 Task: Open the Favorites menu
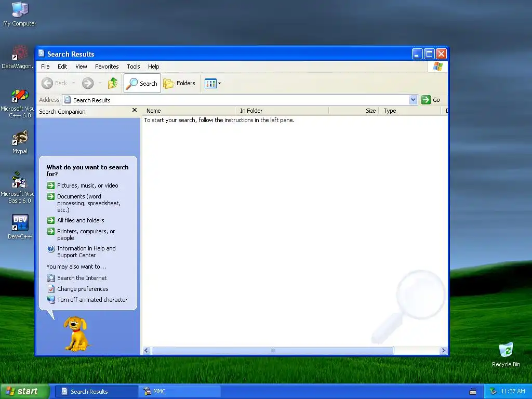tap(107, 66)
